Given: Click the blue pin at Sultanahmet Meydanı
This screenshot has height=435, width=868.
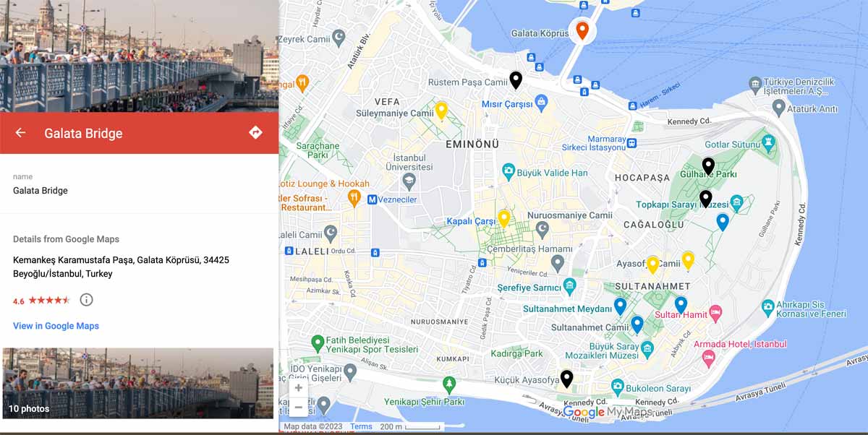Looking at the screenshot, I should [620, 306].
